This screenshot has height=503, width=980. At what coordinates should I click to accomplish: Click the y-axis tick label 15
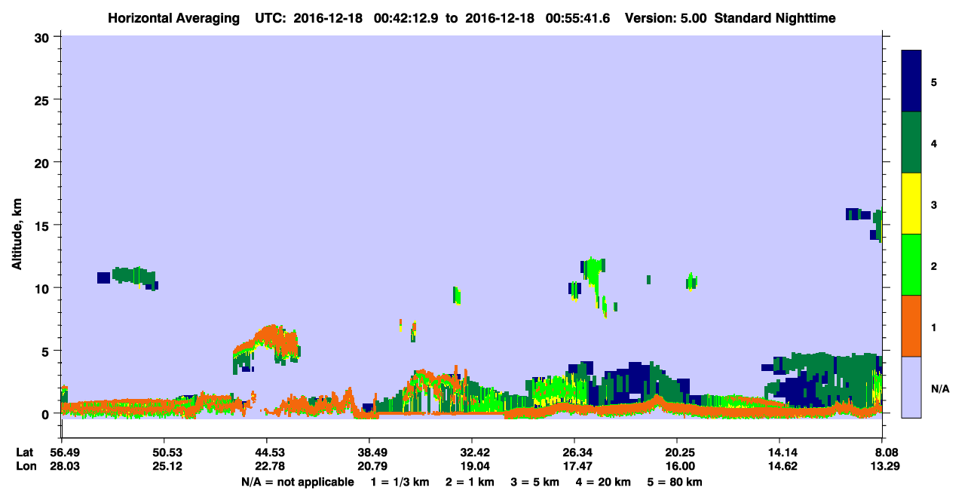[44, 225]
